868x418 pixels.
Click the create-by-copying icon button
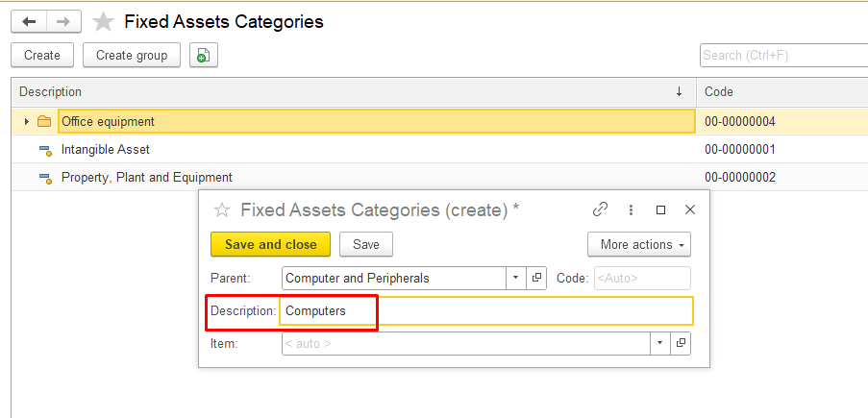(203, 56)
